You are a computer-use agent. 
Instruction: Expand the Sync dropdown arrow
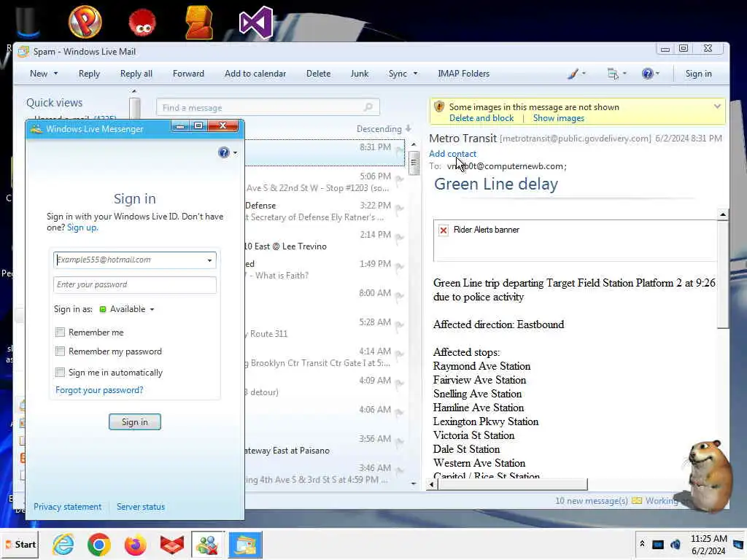coord(415,74)
